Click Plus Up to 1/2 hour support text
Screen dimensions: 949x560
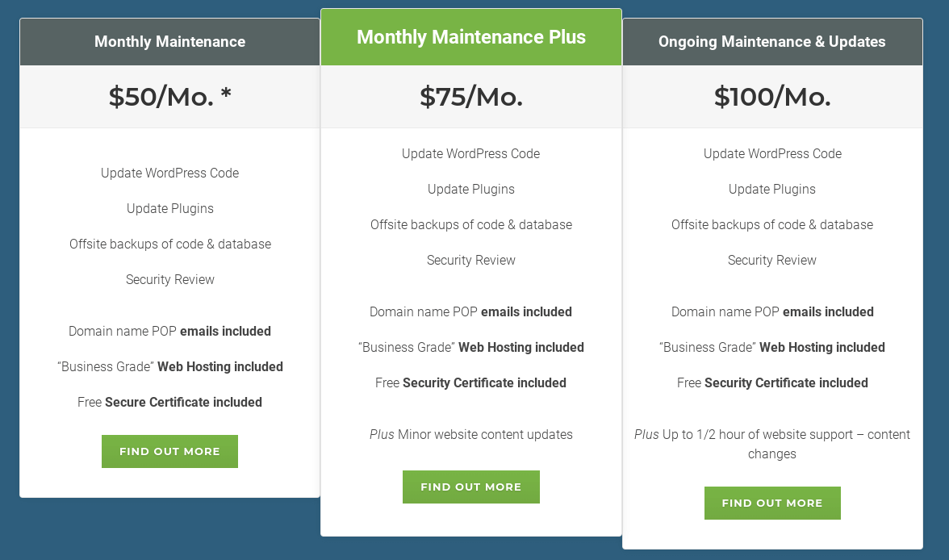(x=772, y=444)
